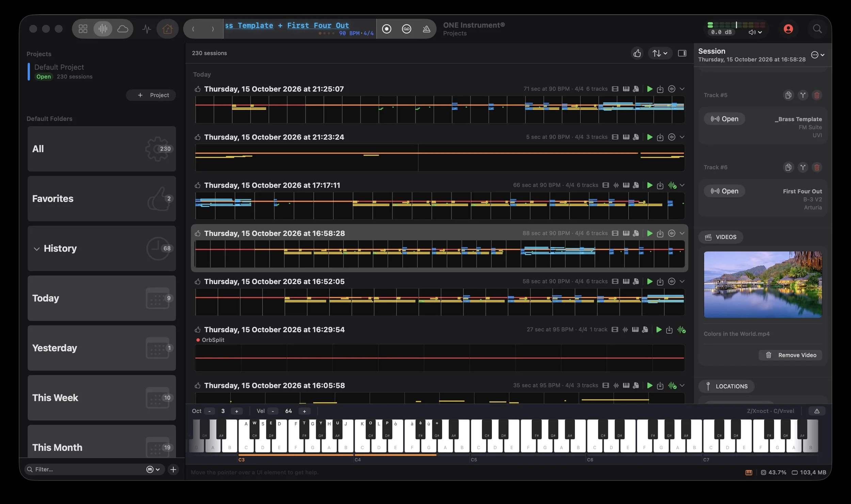Open _Brass Template instrument
This screenshot has width=851, height=504.
coord(724,119)
